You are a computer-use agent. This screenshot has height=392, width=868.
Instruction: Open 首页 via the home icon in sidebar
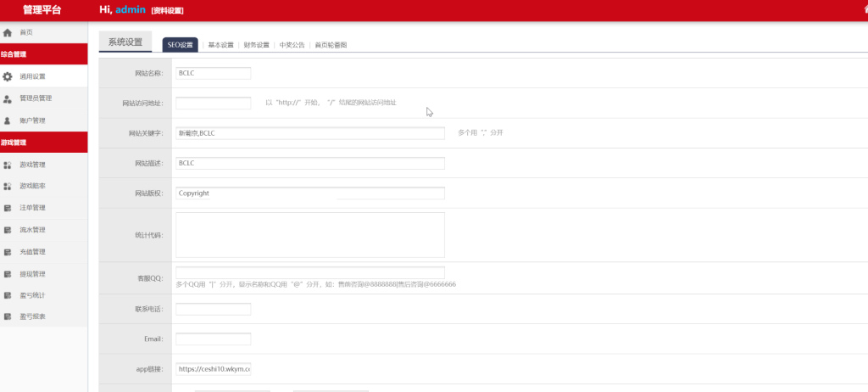pyautogui.click(x=8, y=33)
